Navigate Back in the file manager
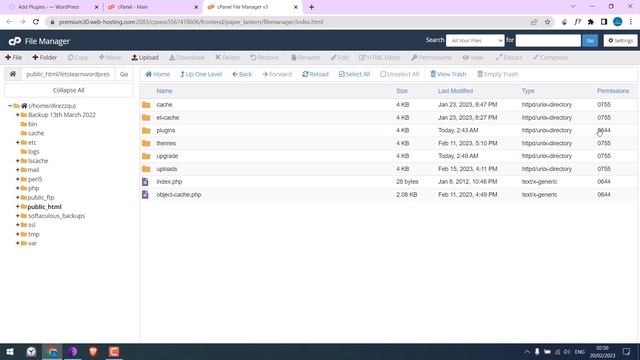Screen dimensions: 640x360 pyautogui.click(x=242, y=74)
